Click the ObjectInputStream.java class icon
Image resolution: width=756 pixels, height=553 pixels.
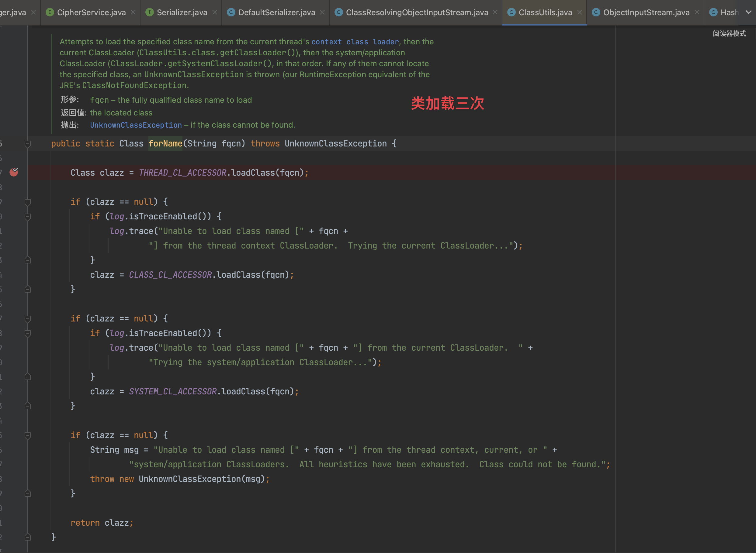click(x=595, y=12)
